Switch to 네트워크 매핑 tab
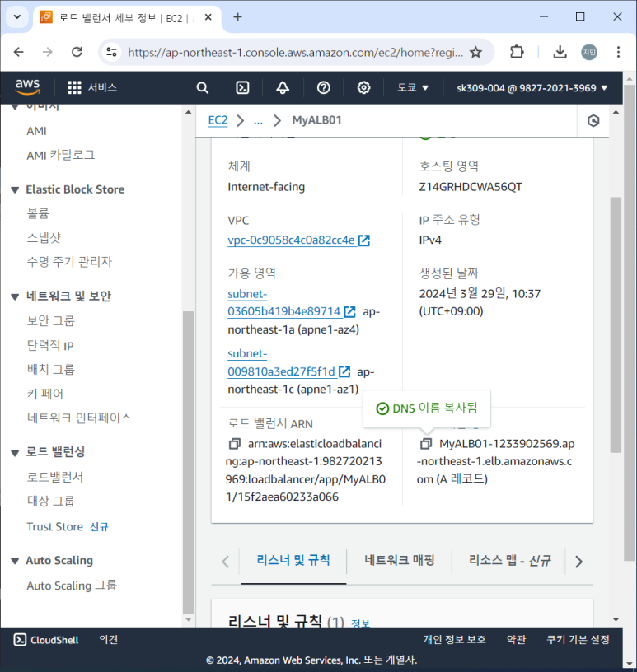This screenshot has width=637, height=672. (400, 560)
